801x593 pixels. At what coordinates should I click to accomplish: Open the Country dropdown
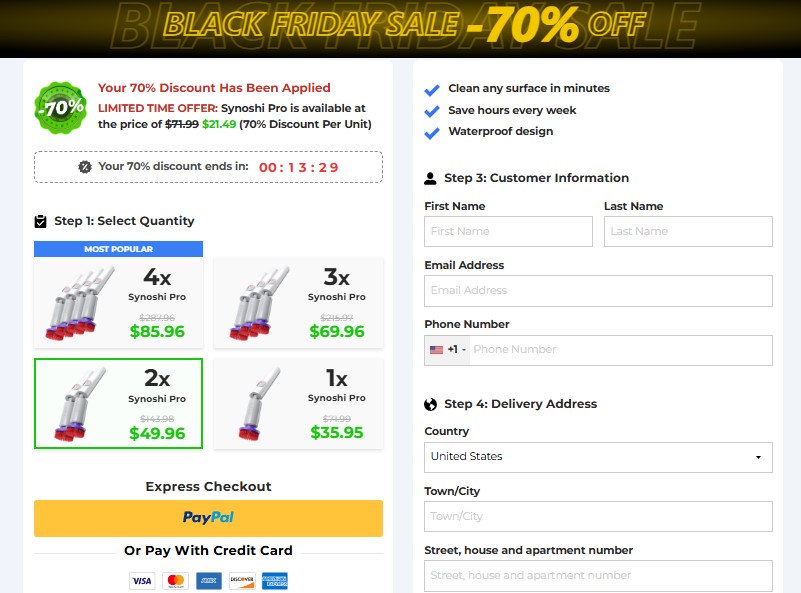[x=598, y=457]
